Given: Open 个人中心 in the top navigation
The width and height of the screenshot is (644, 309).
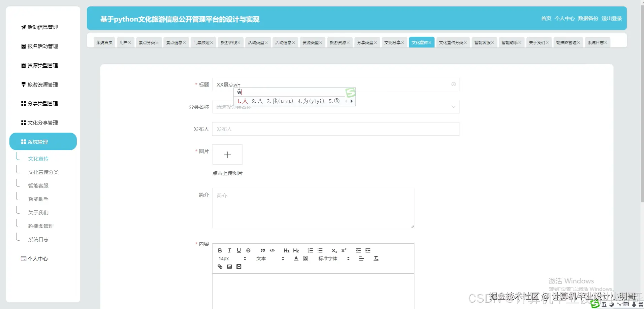Looking at the screenshot, I should [565, 18].
